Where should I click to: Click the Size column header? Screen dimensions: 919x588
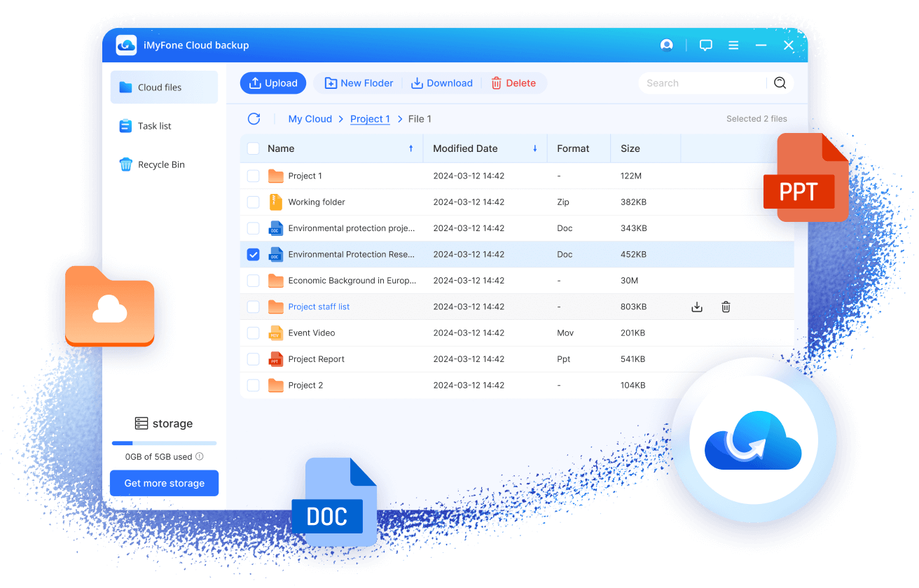tap(630, 148)
